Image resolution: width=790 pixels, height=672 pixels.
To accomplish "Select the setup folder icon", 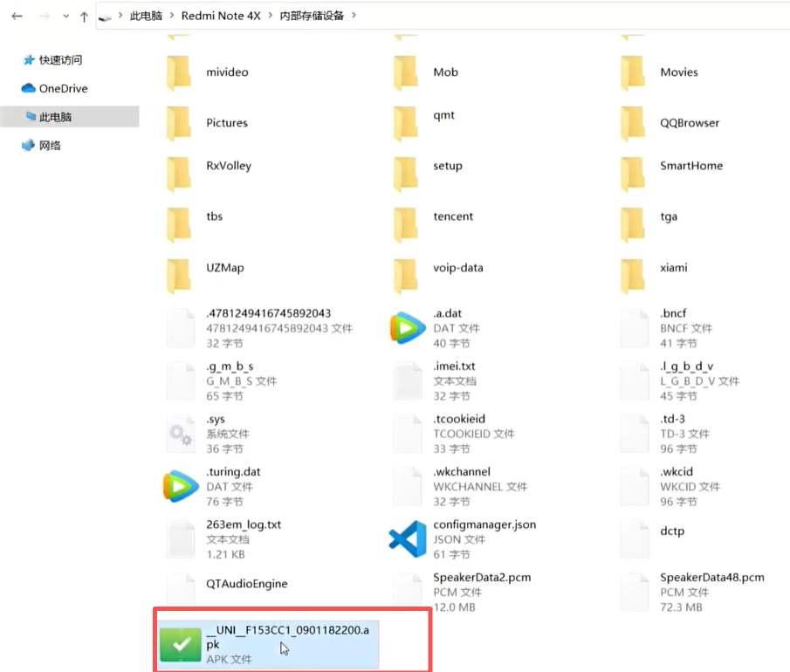I will point(406,175).
